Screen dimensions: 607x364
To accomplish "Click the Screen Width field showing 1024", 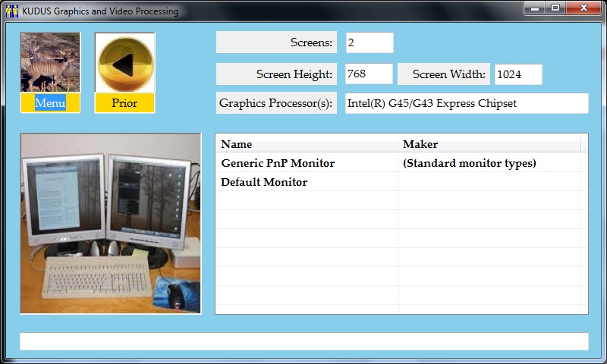I will tap(518, 74).
